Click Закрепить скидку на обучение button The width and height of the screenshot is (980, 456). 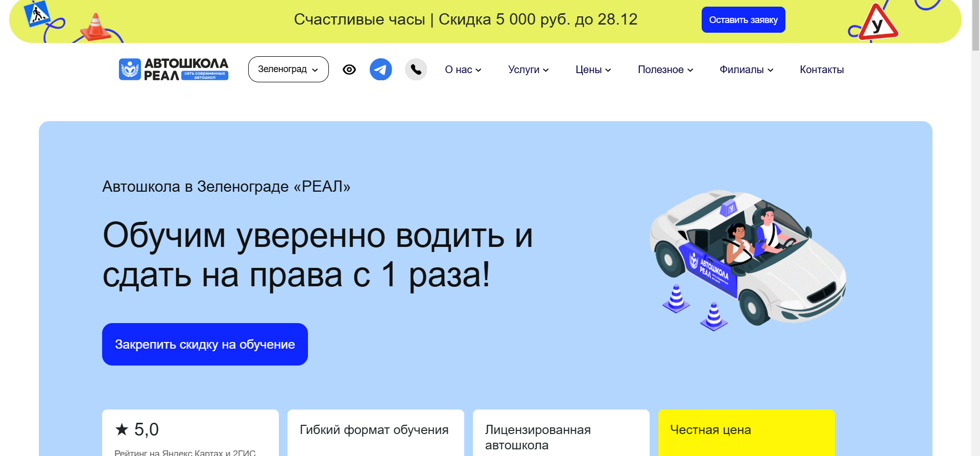pyautogui.click(x=205, y=344)
